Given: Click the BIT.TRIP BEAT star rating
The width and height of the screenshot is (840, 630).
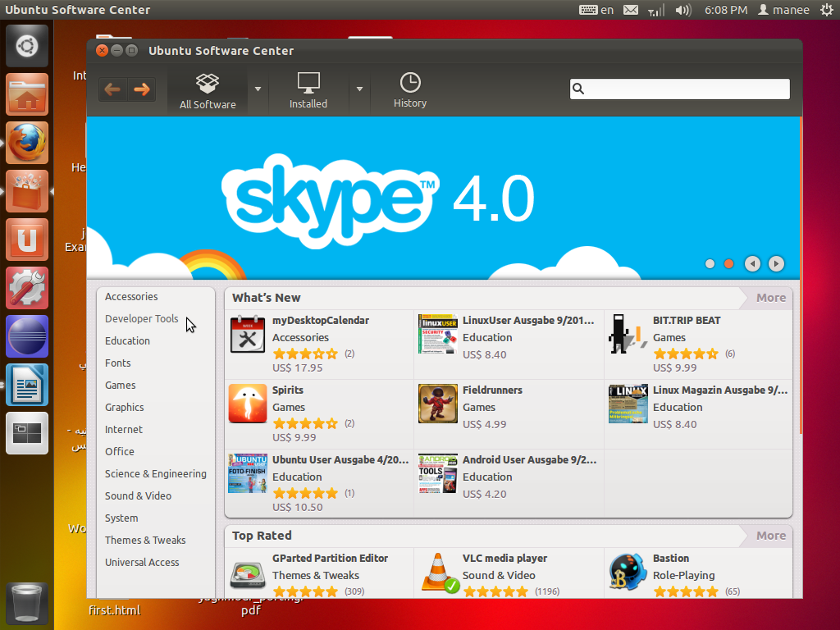Looking at the screenshot, I should [x=686, y=354].
